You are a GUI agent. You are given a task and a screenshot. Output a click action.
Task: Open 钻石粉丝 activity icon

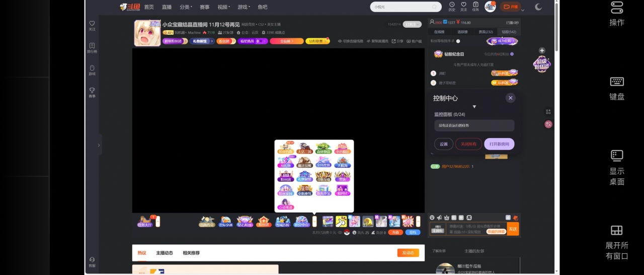(245, 221)
